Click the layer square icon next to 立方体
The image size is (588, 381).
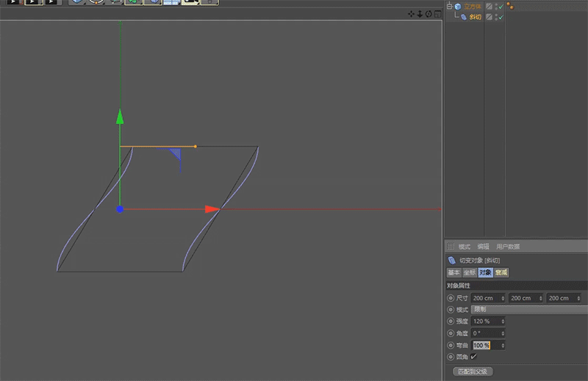click(x=490, y=7)
